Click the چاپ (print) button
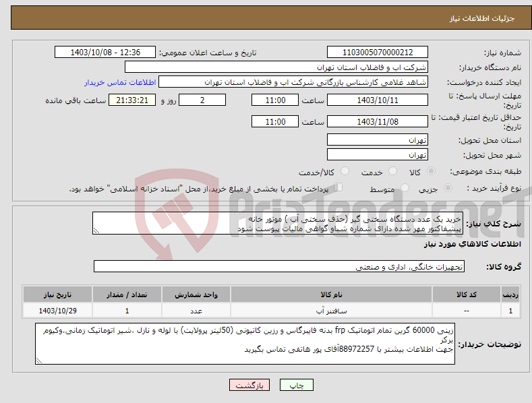The height and width of the screenshot is (403, 532). pyautogui.click(x=296, y=385)
